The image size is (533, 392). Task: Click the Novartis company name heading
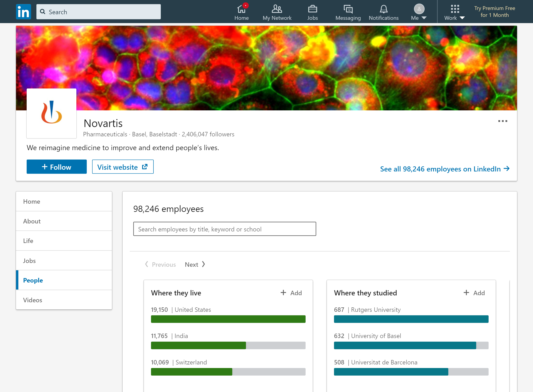point(103,123)
